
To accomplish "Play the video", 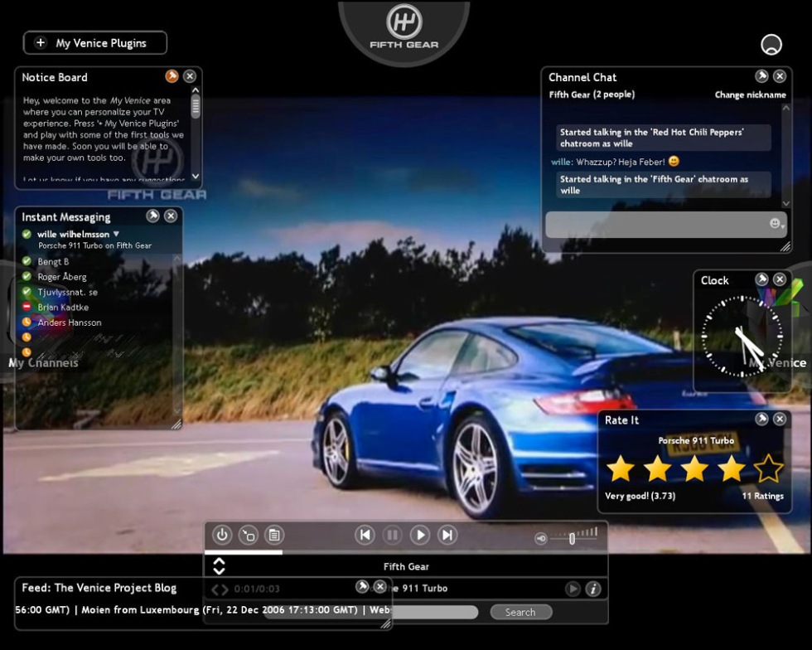I will [x=420, y=535].
